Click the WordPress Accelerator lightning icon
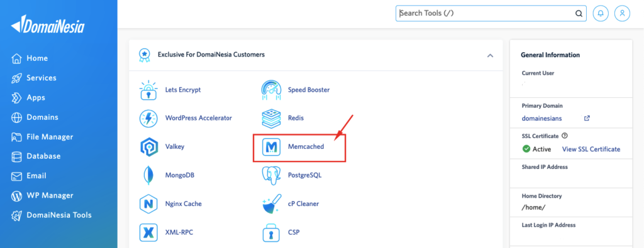The image size is (644, 248). click(x=148, y=119)
